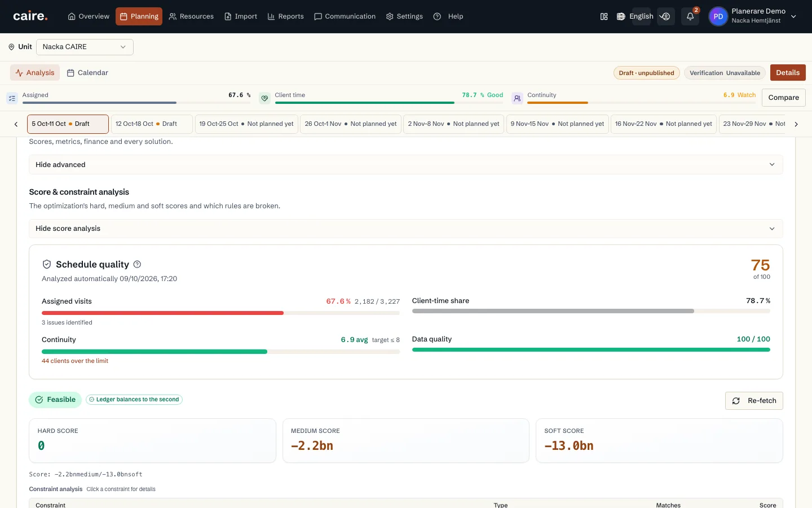
Task: Select the 12 Oct-18 Oct Draft week
Action: (x=152, y=124)
